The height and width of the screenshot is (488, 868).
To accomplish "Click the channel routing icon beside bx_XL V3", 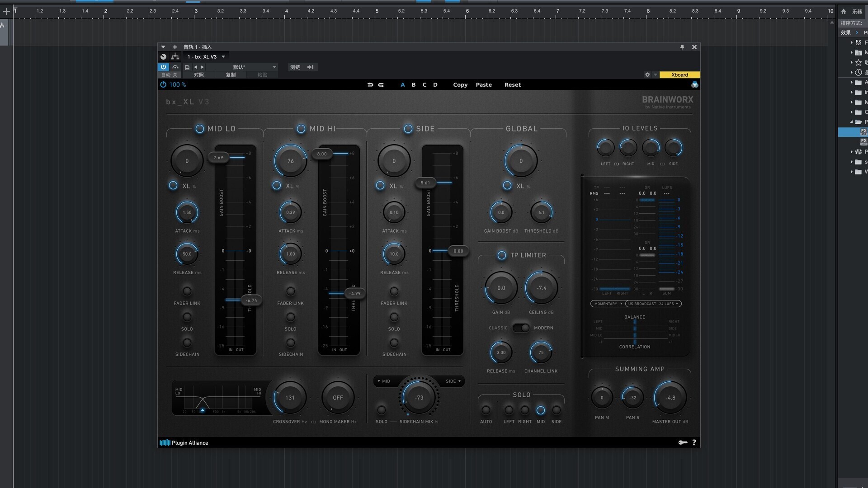I will click(175, 56).
